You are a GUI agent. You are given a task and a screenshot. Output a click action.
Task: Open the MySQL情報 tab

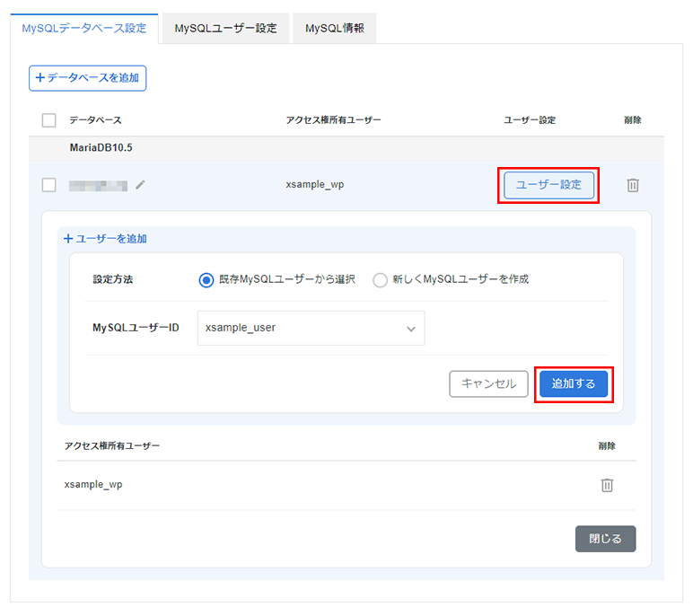coord(335,29)
